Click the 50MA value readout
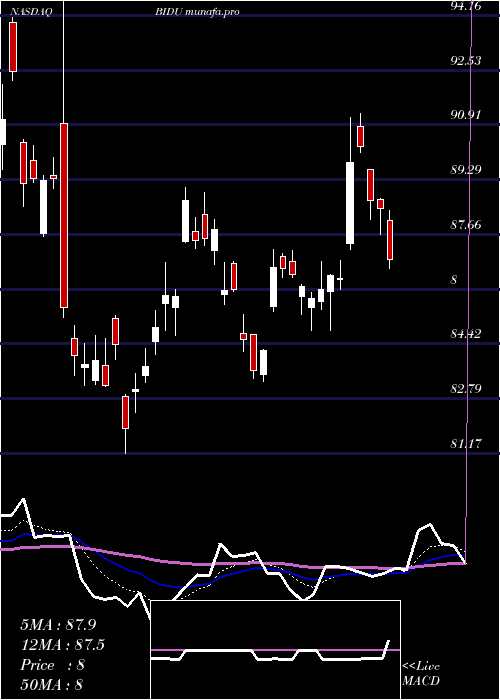The height and width of the screenshot is (700, 500). [52, 685]
